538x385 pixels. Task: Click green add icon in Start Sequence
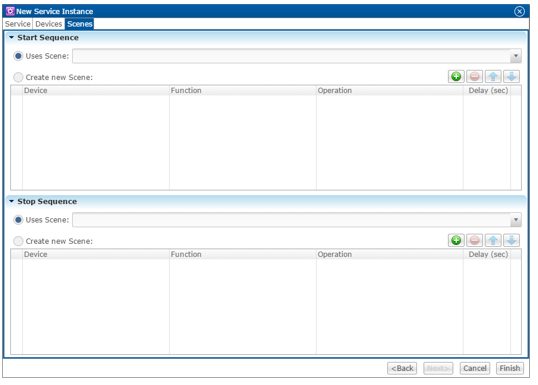point(456,77)
